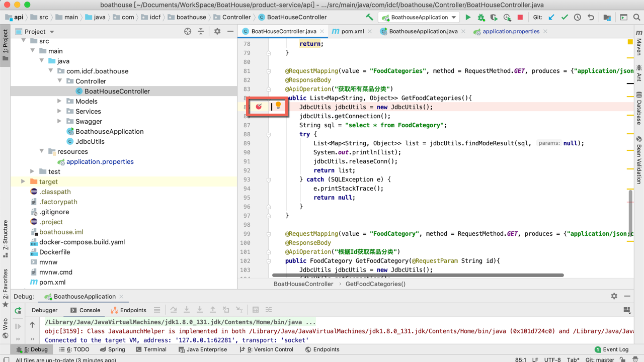Viewport: 644px width, 362px height.
Task: Click Step Over icon in debugger toolbar
Action: point(174,310)
